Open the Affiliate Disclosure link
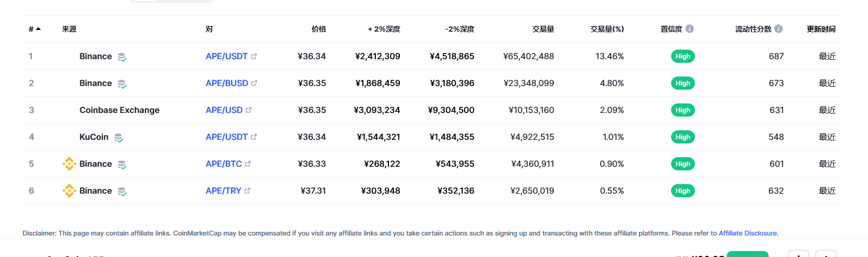The width and height of the screenshot is (868, 257). [748, 233]
